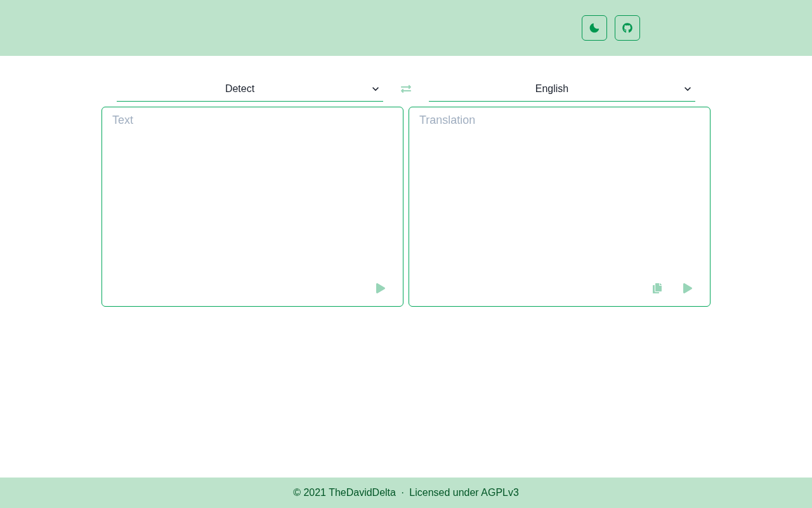Click the chevron arrow beside English
Screen dimensions: 812x508
pos(688,89)
